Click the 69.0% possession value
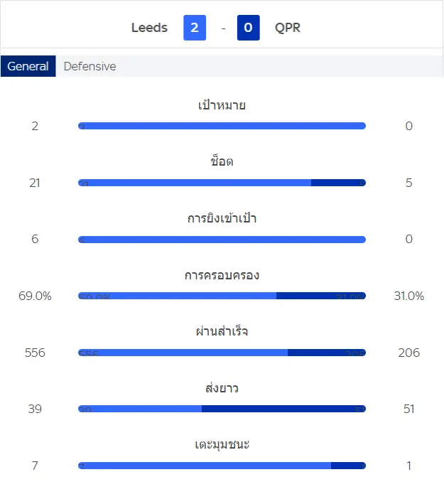 tap(35, 296)
